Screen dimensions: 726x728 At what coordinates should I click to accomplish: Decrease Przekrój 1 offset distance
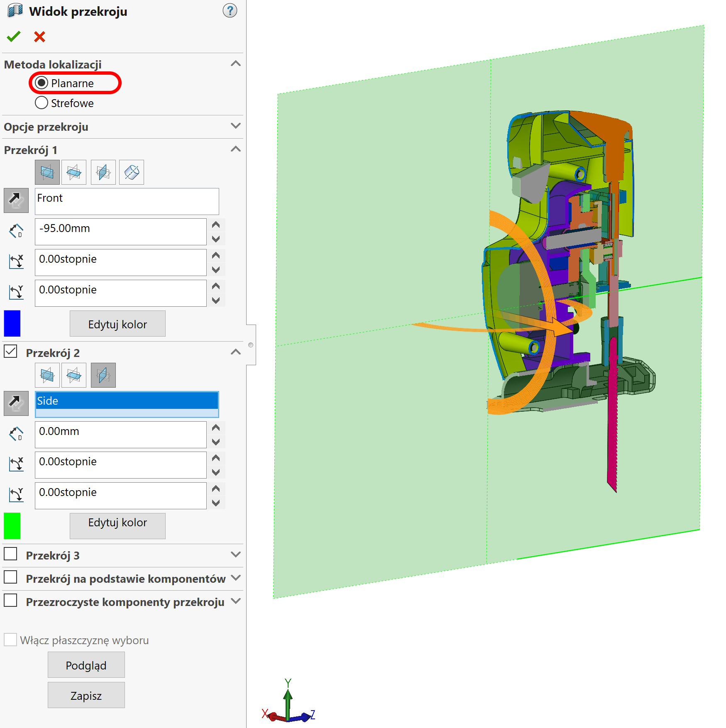[216, 239]
